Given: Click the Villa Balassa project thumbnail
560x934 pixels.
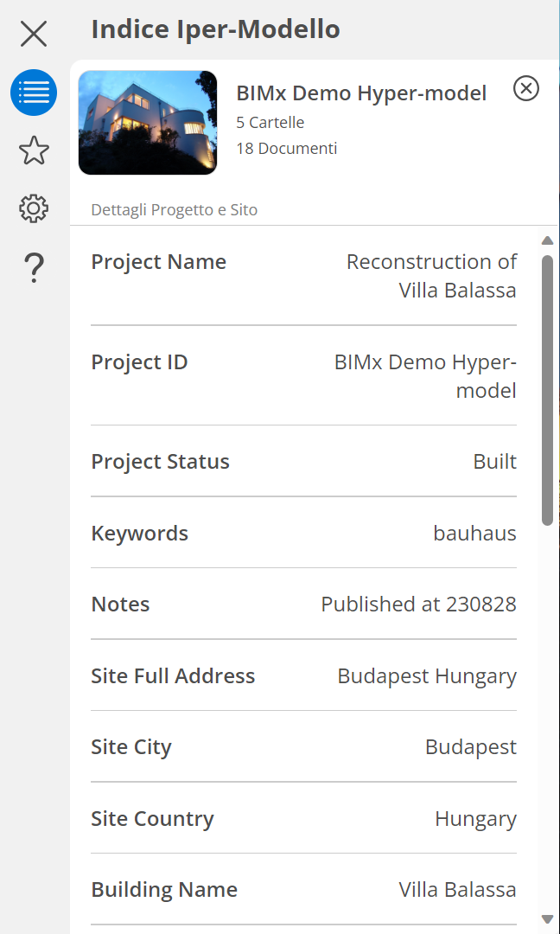Looking at the screenshot, I should (x=148, y=123).
